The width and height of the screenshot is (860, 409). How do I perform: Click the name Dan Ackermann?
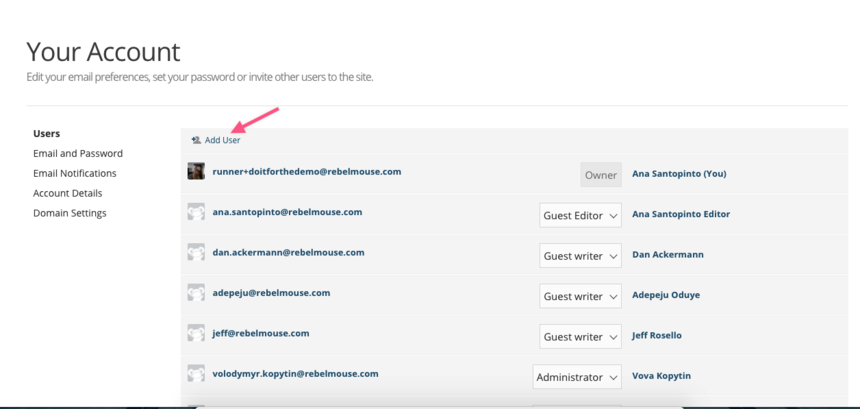click(667, 255)
